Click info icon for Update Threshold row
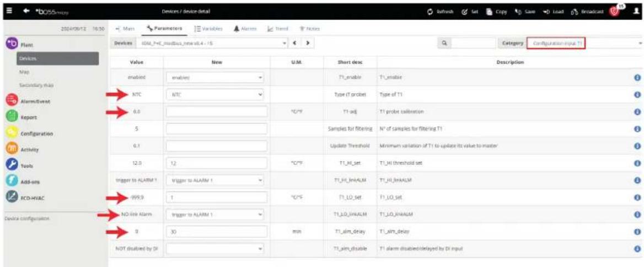The height and width of the screenshot is (267, 644). tap(638, 146)
